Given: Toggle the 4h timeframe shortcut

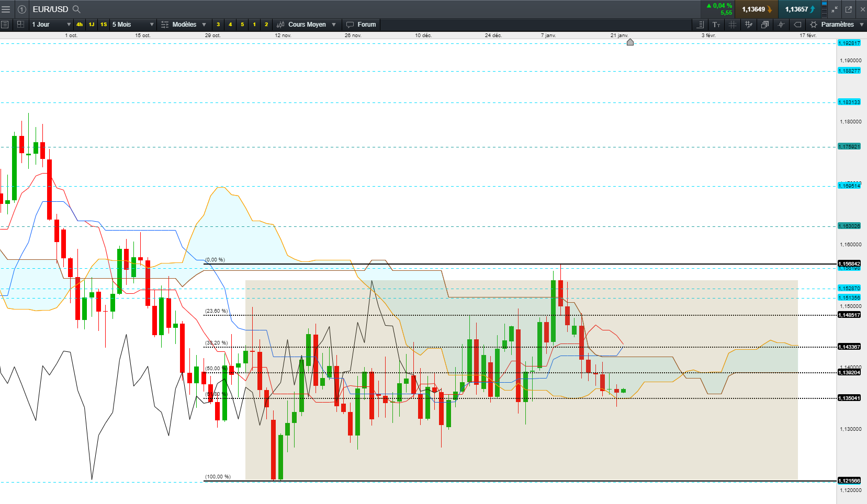Looking at the screenshot, I should 80,25.
